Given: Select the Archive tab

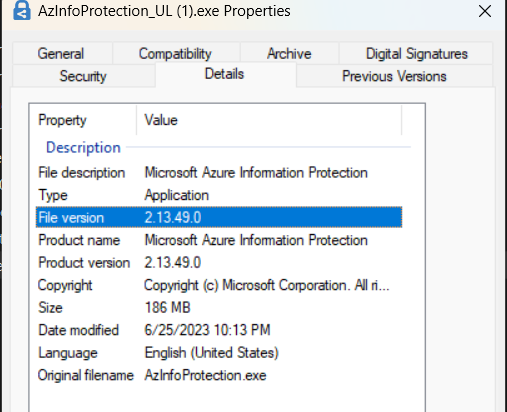Looking at the screenshot, I should [x=289, y=53].
